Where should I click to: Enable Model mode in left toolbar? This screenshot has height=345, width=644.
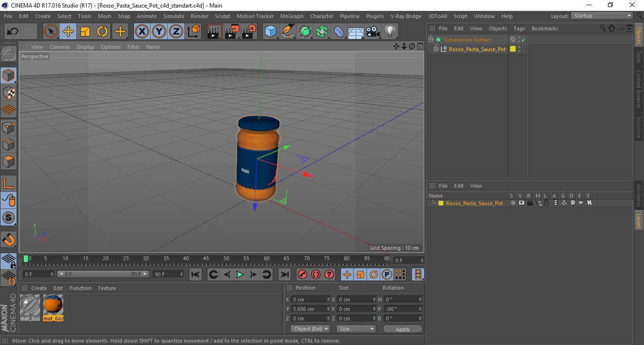pos(9,75)
